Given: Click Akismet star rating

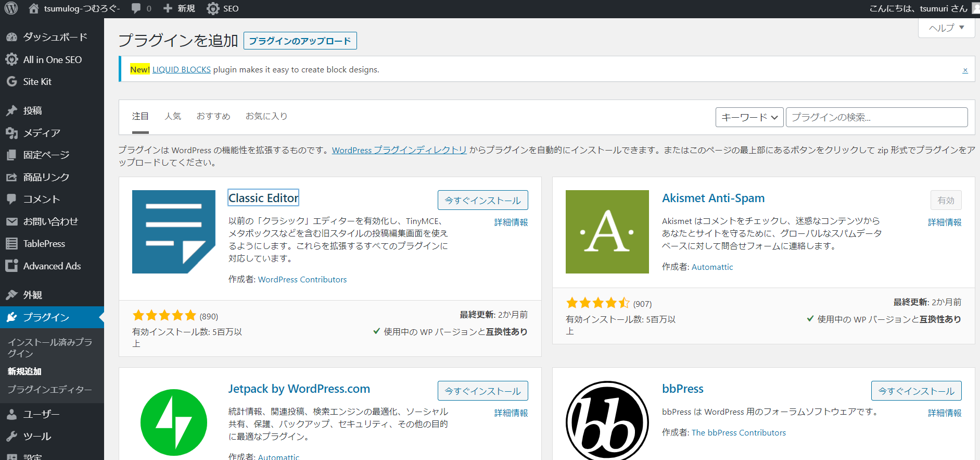Looking at the screenshot, I should tap(598, 303).
